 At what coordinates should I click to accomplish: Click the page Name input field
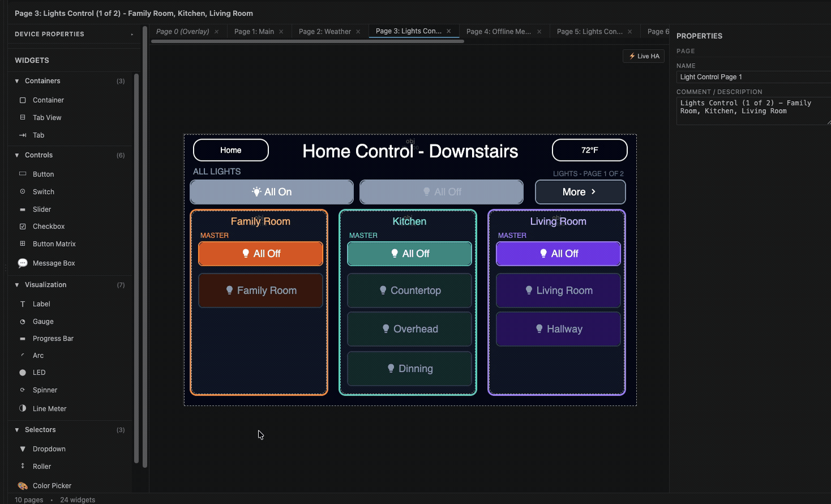pos(753,77)
